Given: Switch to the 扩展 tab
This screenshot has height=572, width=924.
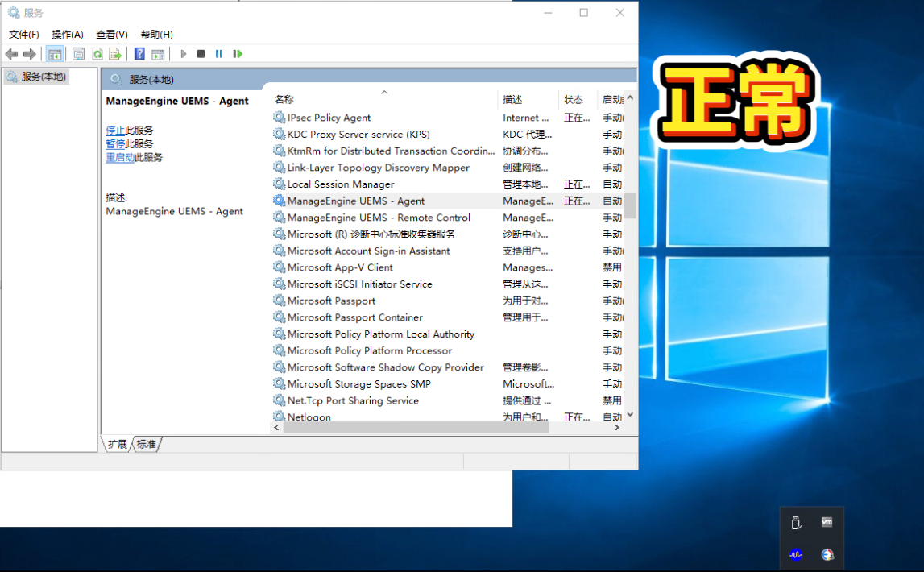Looking at the screenshot, I should point(118,444).
